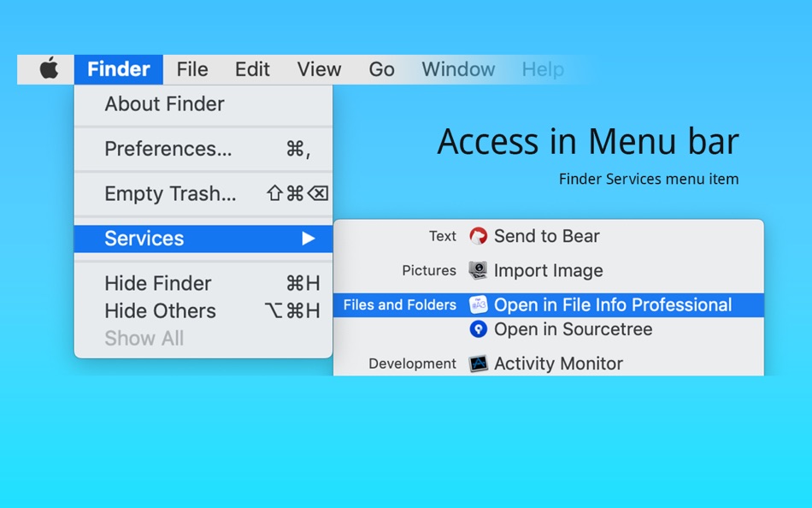This screenshot has width=812, height=508.
Task: Open the Help menu
Action: pyautogui.click(x=543, y=69)
